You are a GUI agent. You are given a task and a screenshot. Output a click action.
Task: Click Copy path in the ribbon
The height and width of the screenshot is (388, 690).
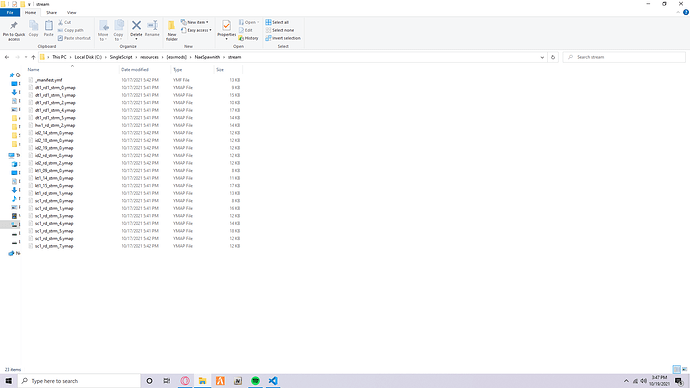(70, 30)
